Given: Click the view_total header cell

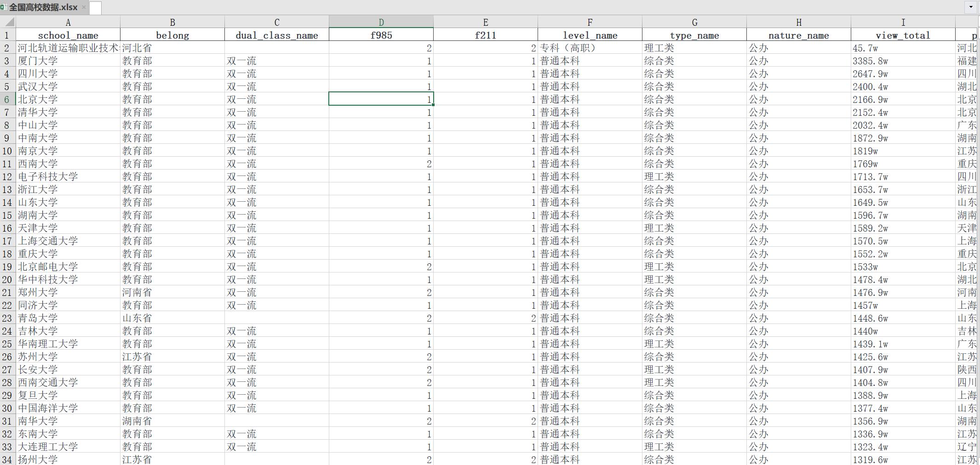Looking at the screenshot, I should [903, 35].
